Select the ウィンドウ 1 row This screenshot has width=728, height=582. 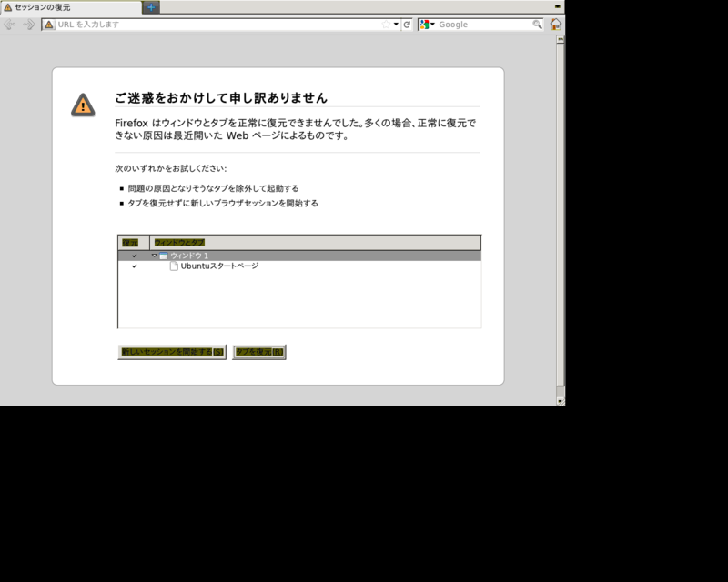pyautogui.click(x=299, y=256)
